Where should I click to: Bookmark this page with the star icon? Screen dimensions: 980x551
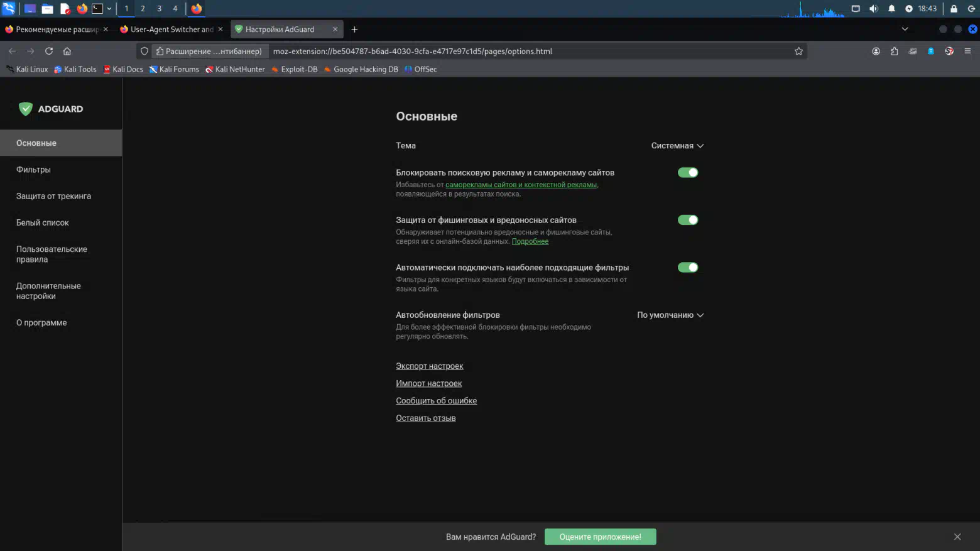[798, 52]
